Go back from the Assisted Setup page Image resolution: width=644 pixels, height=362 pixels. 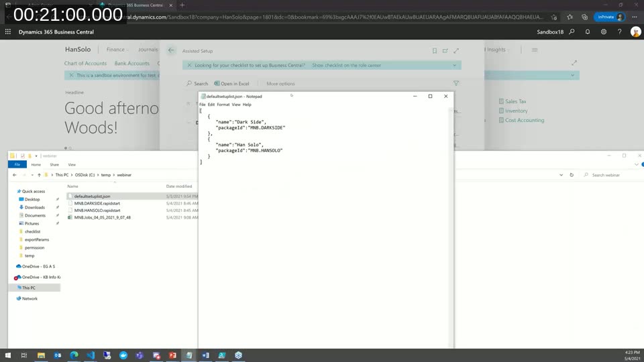171,50
